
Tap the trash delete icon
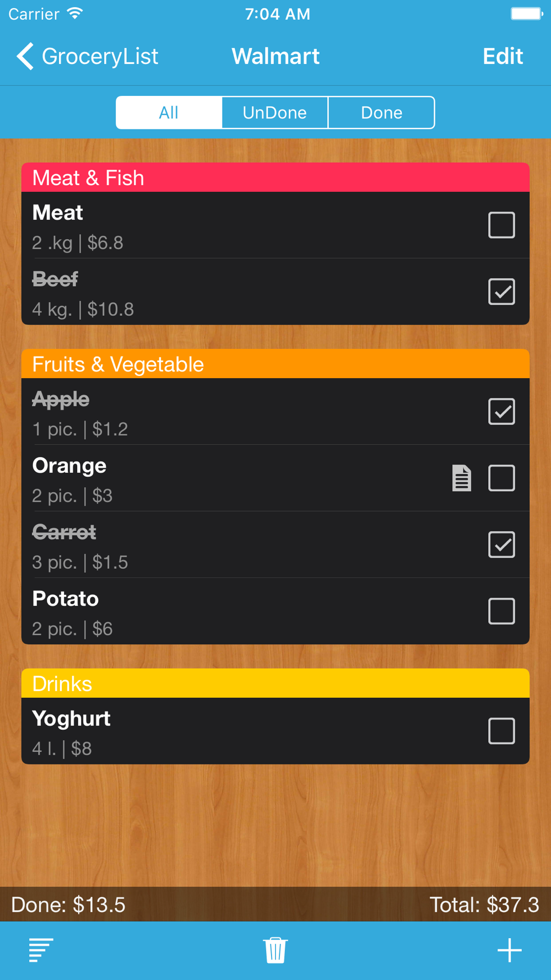pyautogui.click(x=275, y=950)
